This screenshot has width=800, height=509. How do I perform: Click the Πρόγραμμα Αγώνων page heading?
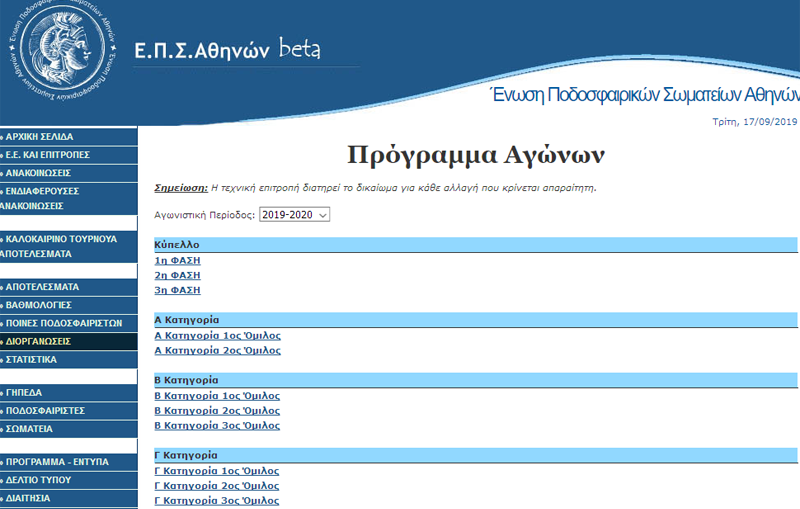tap(476, 155)
